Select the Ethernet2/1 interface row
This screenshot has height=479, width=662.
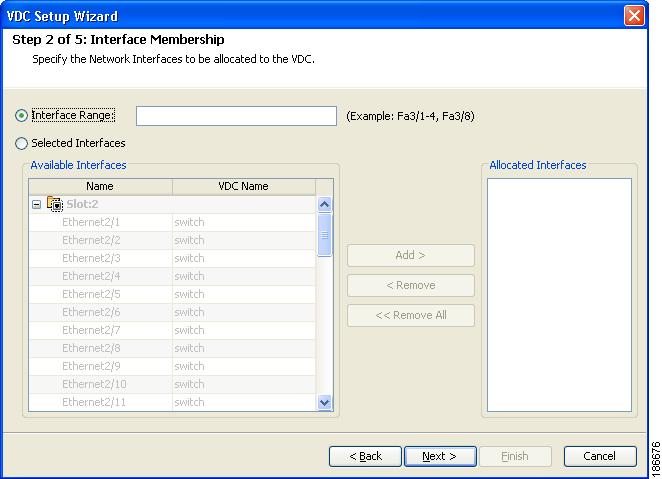[x=172, y=222]
